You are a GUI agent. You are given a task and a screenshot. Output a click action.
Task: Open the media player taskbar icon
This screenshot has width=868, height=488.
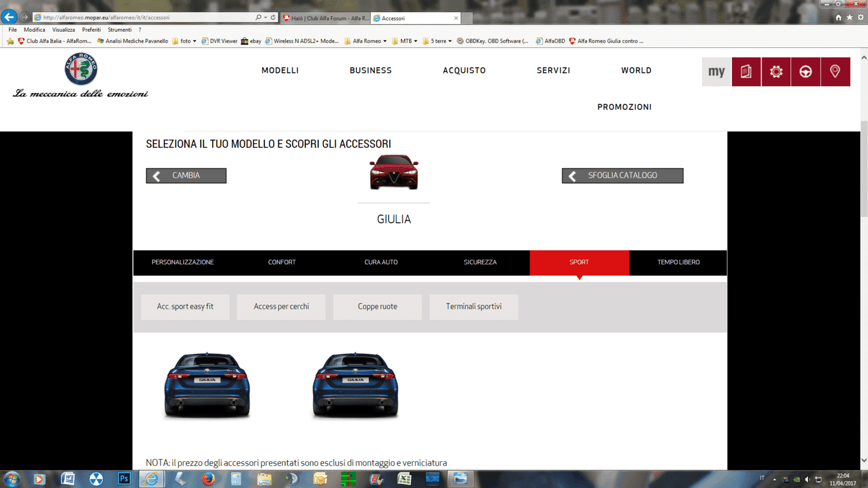coord(39,479)
